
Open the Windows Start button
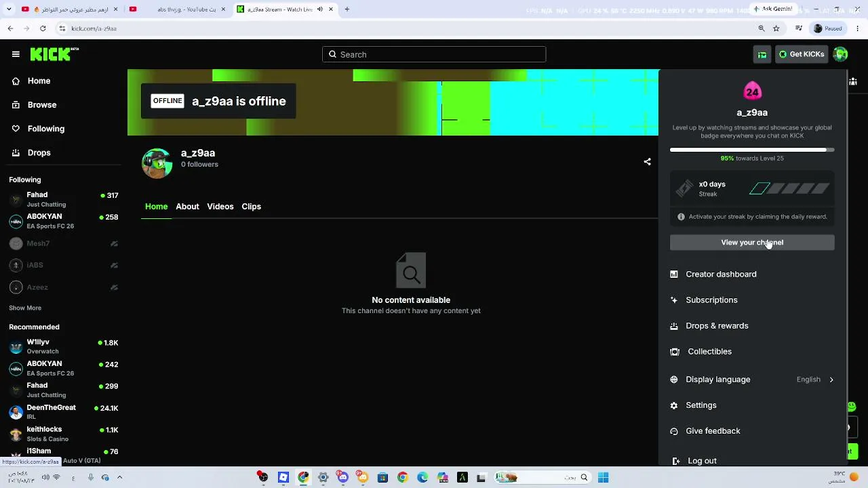(x=603, y=478)
